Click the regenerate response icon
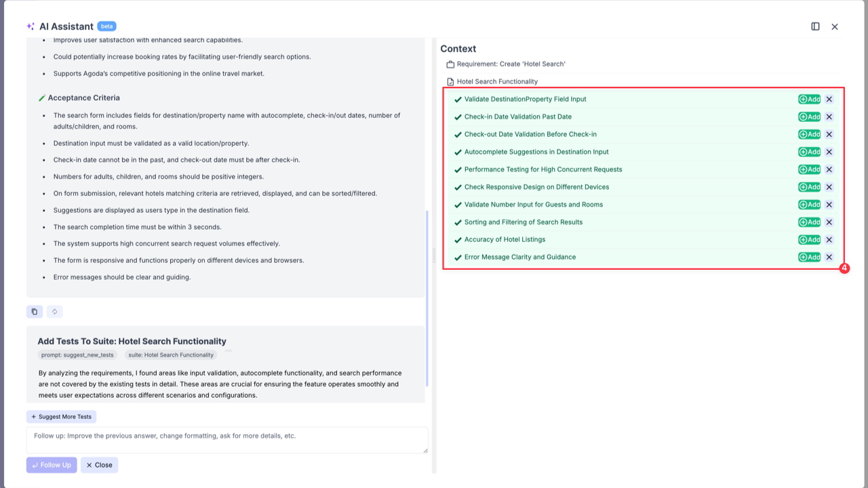Image resolution: width=868 pixels, height=488 pixels. (55, 311)
